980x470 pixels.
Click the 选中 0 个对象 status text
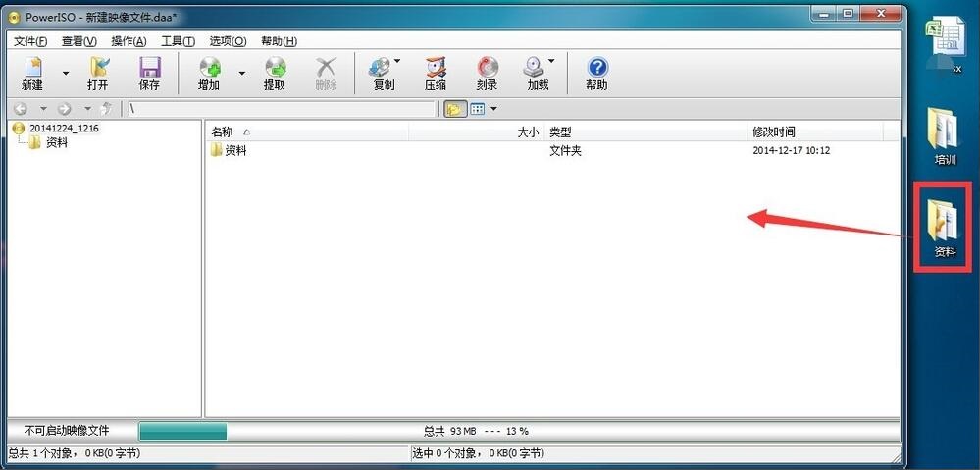click(478, 453)
